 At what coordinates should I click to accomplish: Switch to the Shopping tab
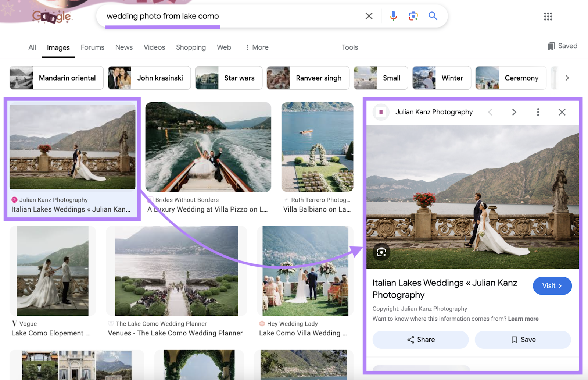point(191,47)
